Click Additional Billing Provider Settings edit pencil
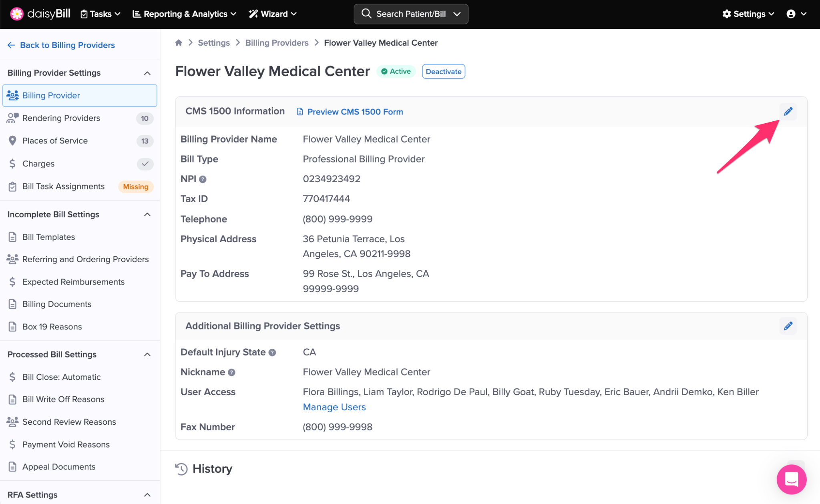This screenshot has height=504, width=820. point(788,326)
